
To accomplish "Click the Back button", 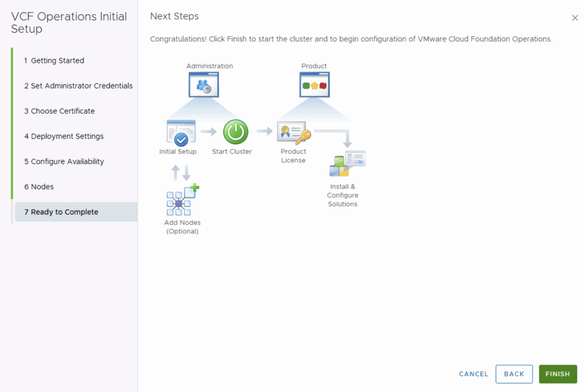I will click(x=514, y=374).
